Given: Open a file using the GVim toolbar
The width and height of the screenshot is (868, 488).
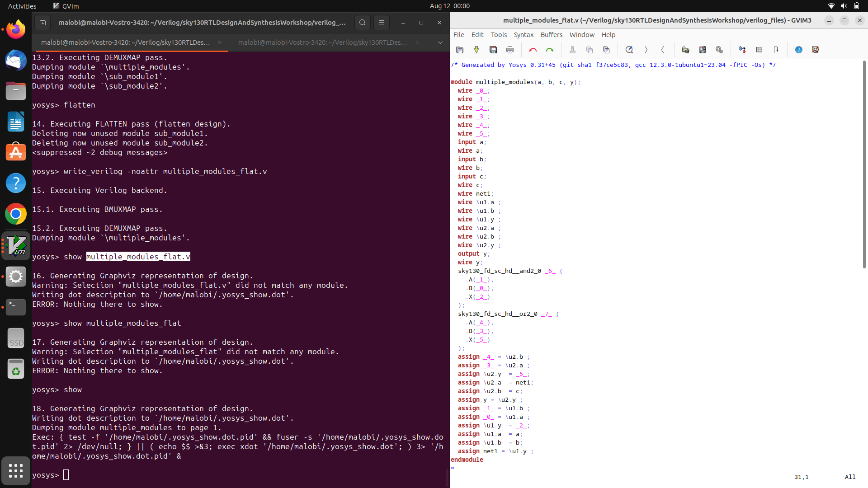Looking at the screenshot, I should point(460,50).
